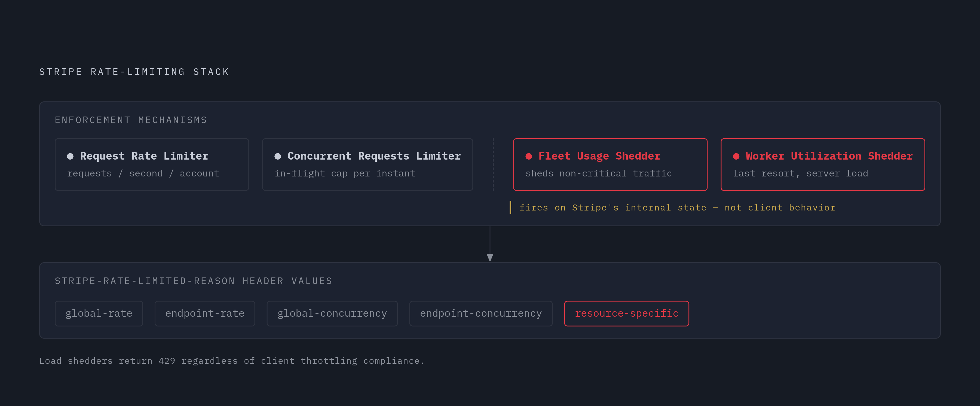Image resolution: width=980 pixels, height=406 pixels.
Task: Click the footer sentence about load shedders returning 429
Action: click(232, 361)
